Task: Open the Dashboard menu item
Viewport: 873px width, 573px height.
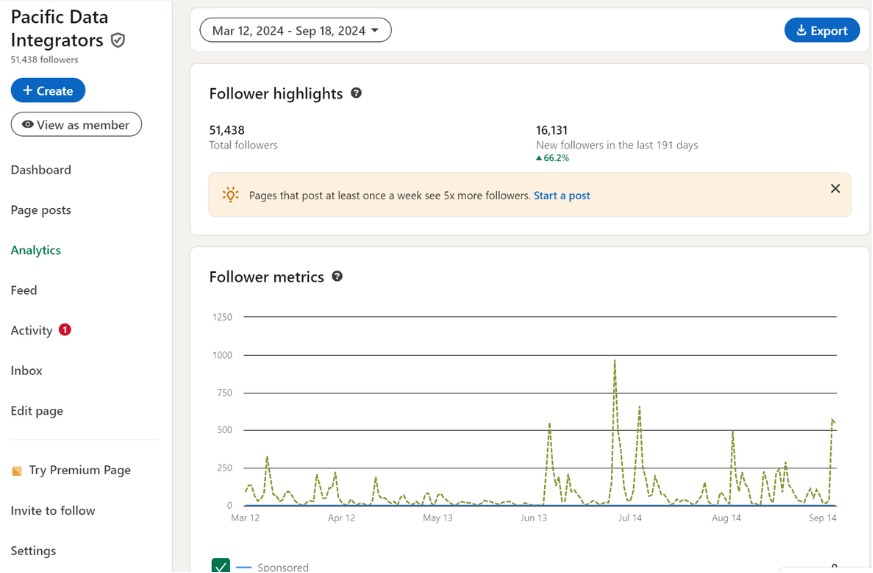Action: (x=41, y=170)
